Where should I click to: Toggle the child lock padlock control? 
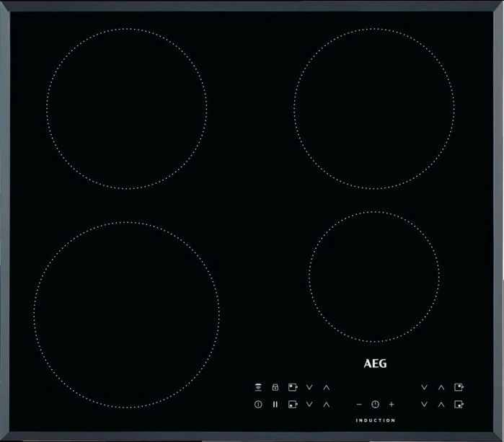coord(275,387)
